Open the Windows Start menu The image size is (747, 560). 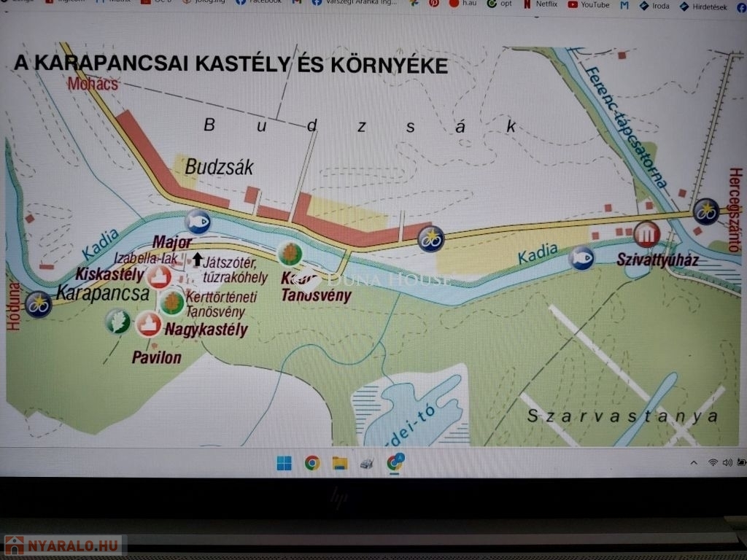[x=284, y=463]
